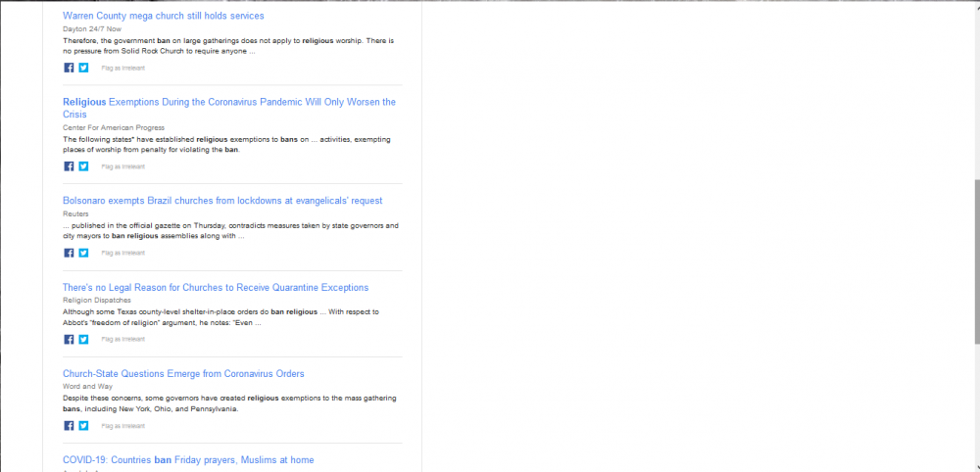The width and height of the screenshot is (980, 472).
Task: Flag Church-State Questions article as irrelevant
Action: 123,426
